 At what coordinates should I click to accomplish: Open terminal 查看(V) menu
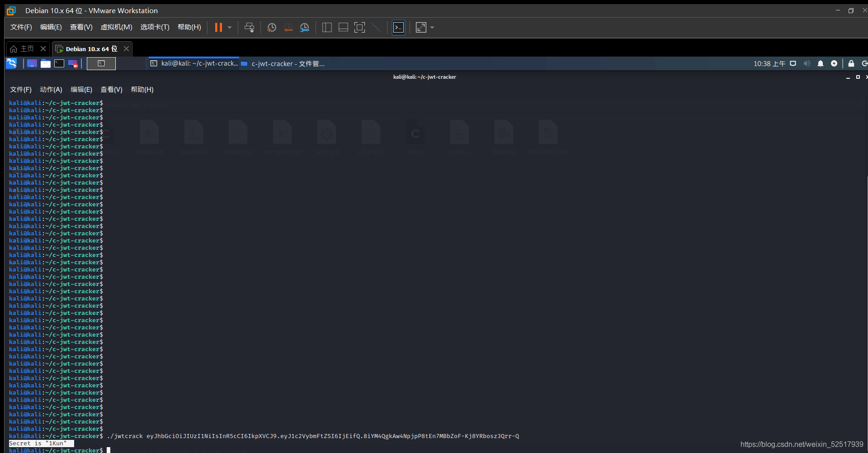[x=111, y=90]
